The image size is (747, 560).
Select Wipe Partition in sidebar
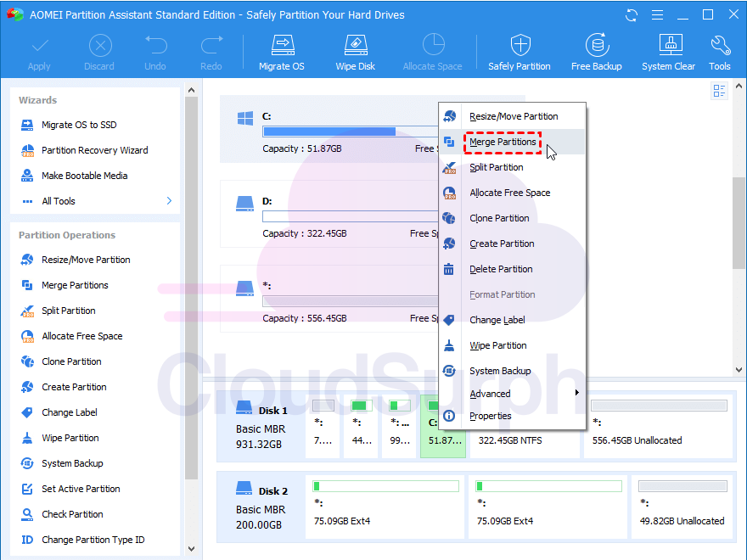pyautogui.click(x=60, y=438)
